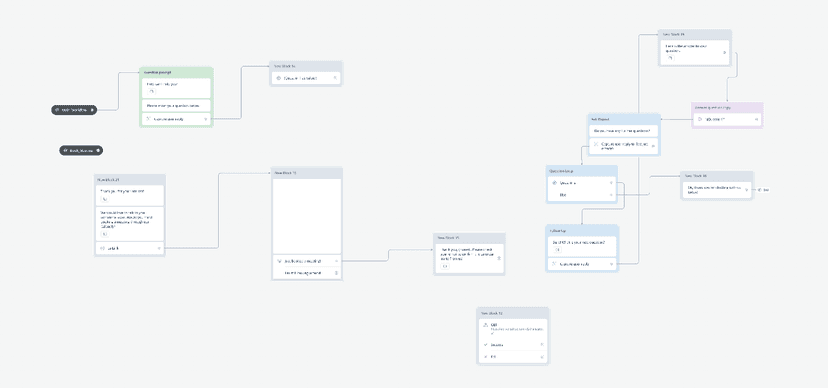Viewport: 828px width, 388px height.
Task: Click the small delay chip in green block's first message
Action: 152,92
